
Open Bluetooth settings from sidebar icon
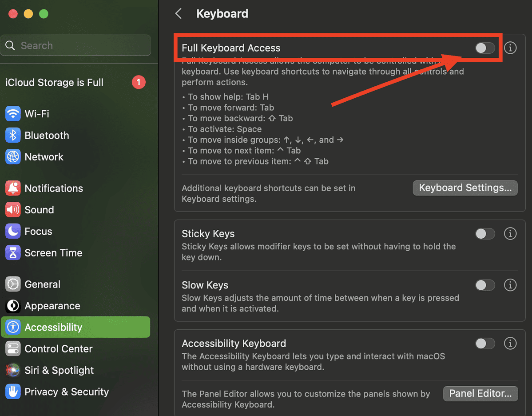13,136
